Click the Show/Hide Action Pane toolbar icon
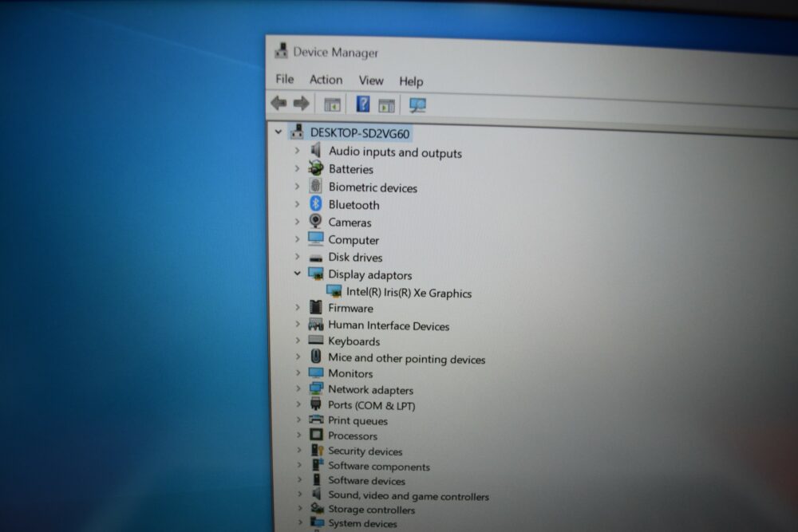The width and height of the screenshot is (798, 532). (x=387, y=106)
